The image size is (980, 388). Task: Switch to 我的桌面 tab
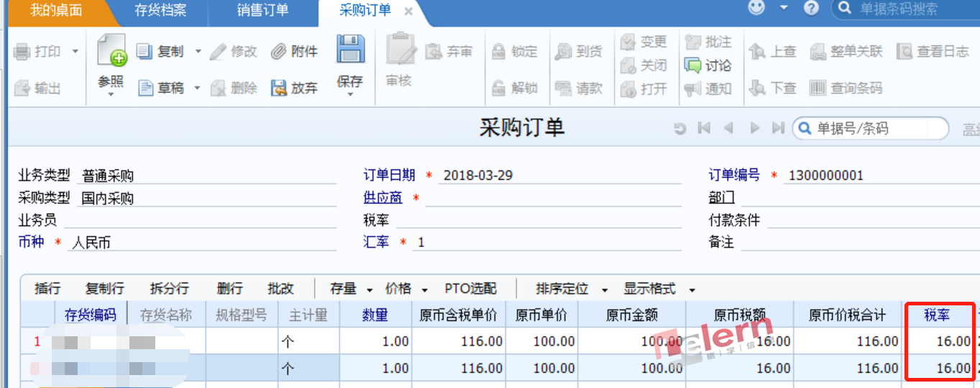pos(56,11)
